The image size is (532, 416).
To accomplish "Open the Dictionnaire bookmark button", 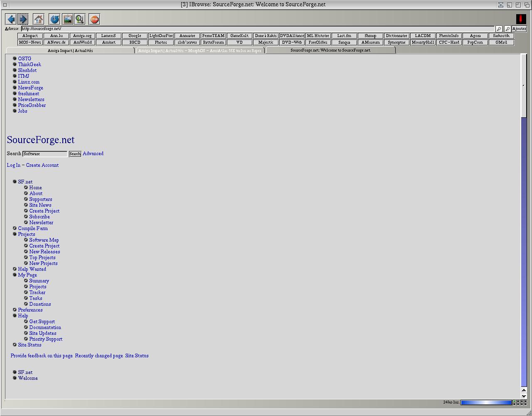I will click(397, 36).
